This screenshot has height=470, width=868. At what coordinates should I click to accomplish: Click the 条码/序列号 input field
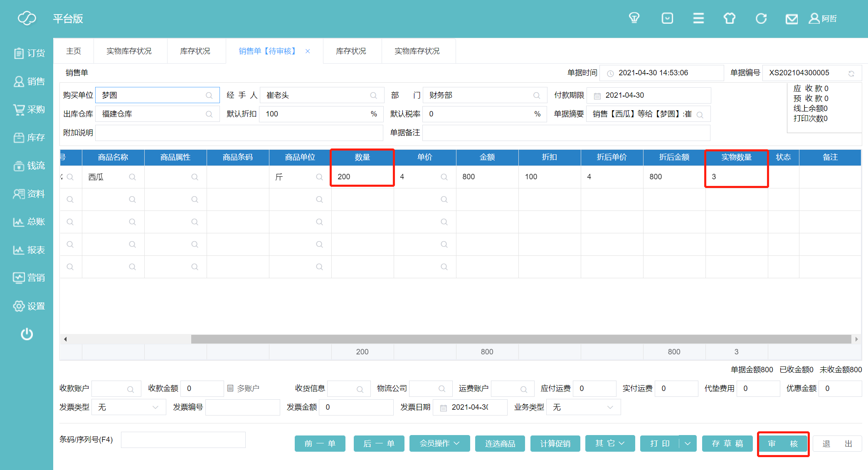pos(183,440)
